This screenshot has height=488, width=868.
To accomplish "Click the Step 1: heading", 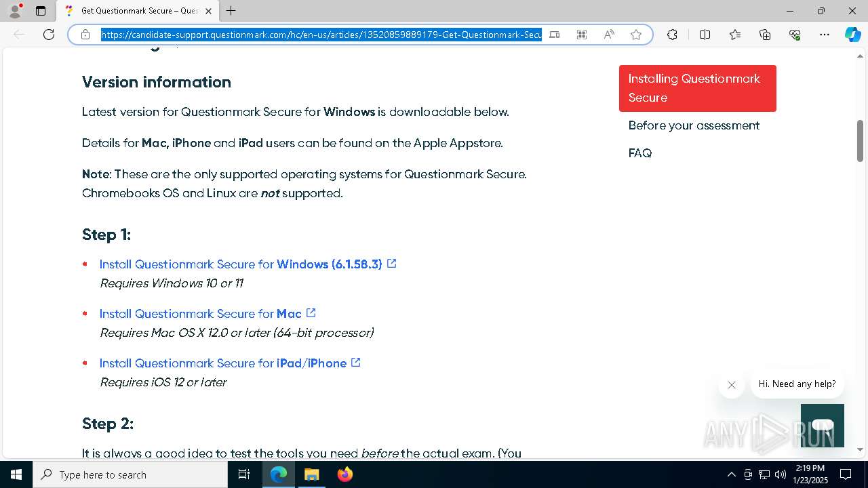I will 106,235.
